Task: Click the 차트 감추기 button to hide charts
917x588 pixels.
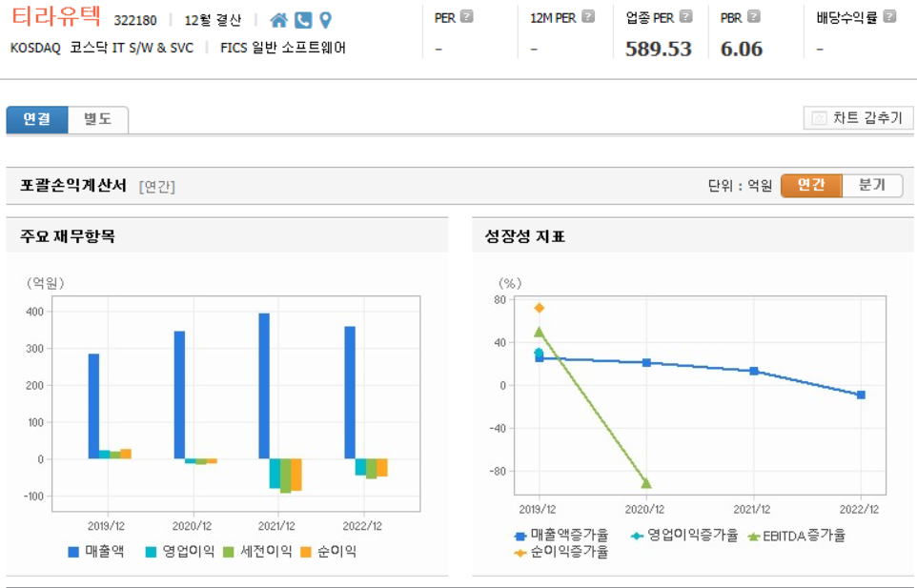Action: tap(858, 117)
